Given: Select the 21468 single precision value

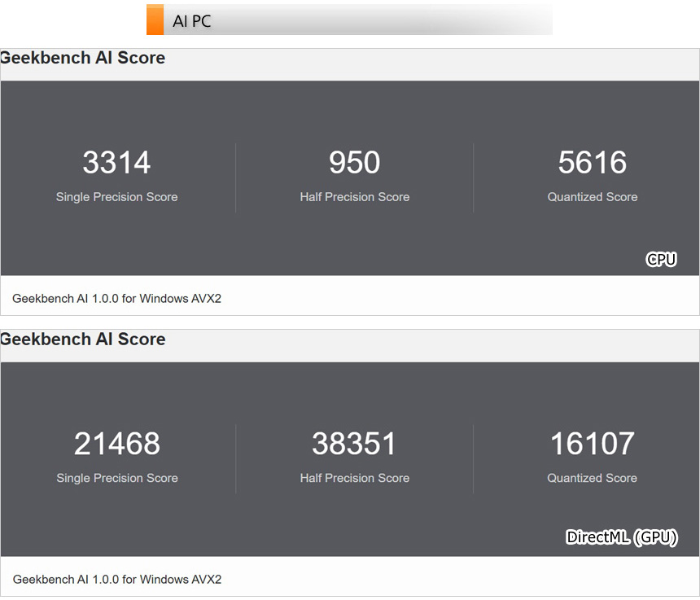Looking at the screenshot, I should tap(116, 444).
